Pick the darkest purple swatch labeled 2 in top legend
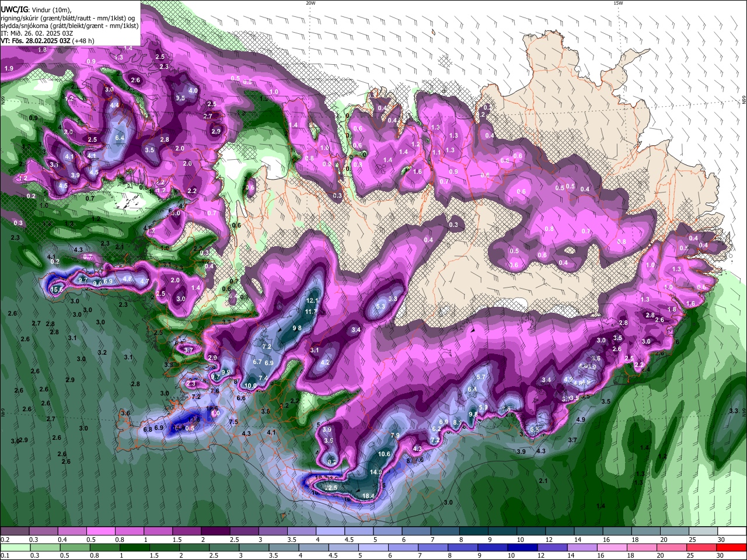 pyautogui.click(x=216, y=531)
